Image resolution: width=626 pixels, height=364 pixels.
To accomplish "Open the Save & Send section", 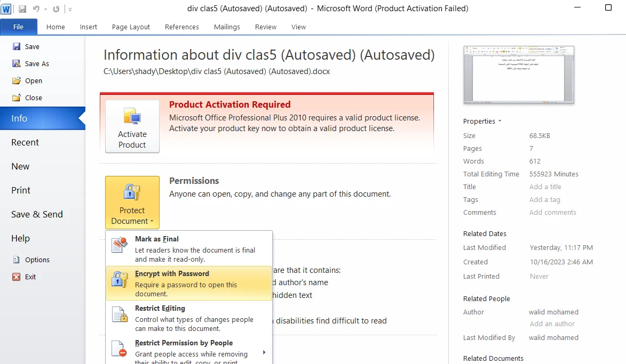I will pyautogui.click(x=37, y=214).
